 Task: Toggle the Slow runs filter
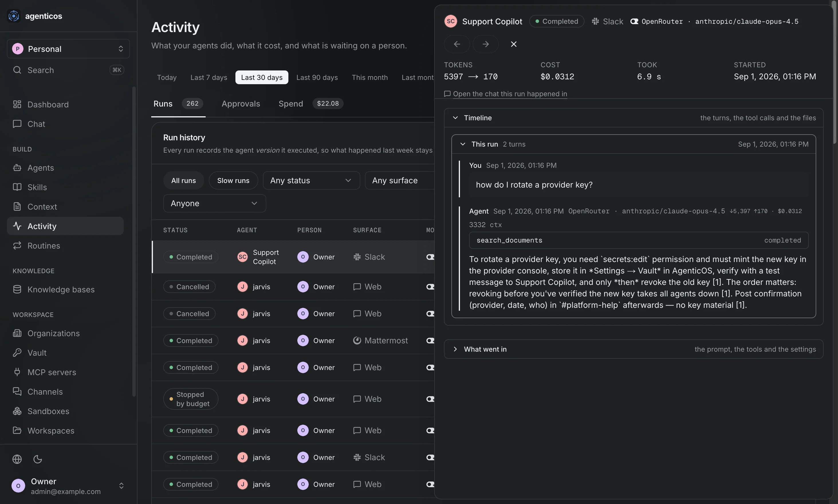(x=233, y=180)
